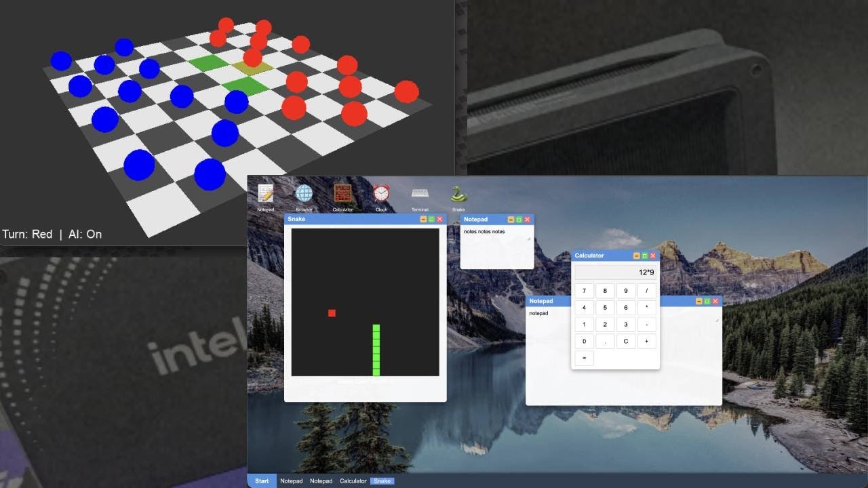Close the large Notepad window behind Calculator
Image resolution: width=868 pixels, height=488 pixels.
pyautogui.click(x=715, y=301)
